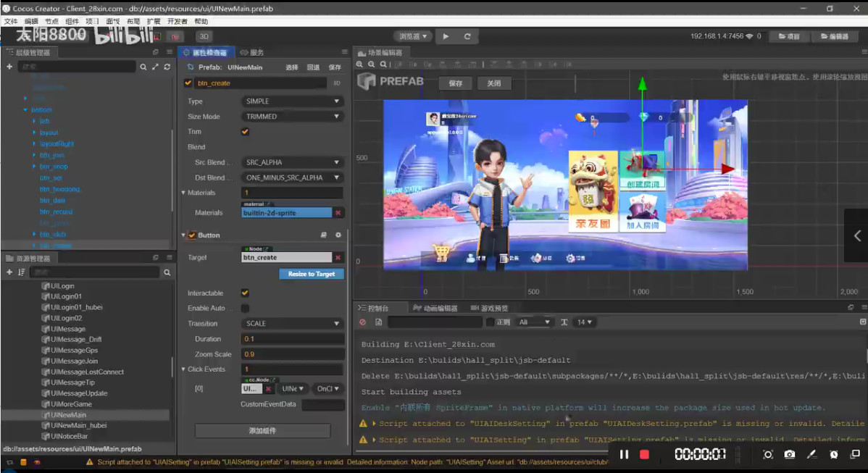Viewport: 868px width, 473px height.
Task: Open the 帮助 menu
Action: click(x=201, y=22)
